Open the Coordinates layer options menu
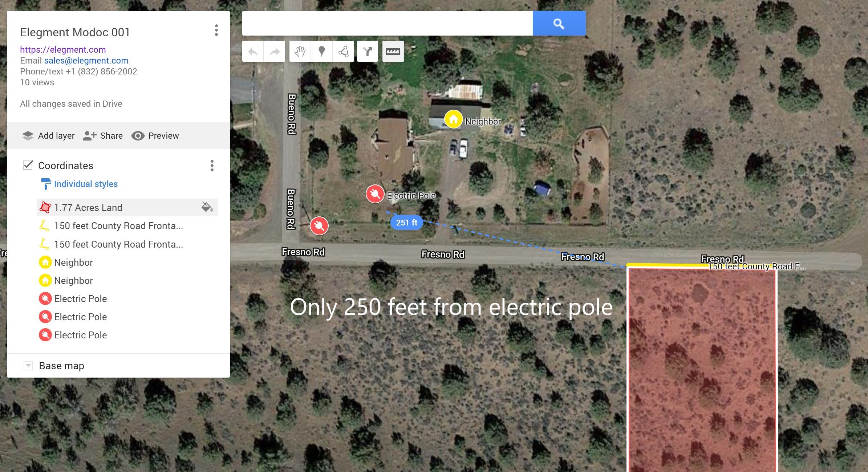Screen dimensions: 868x472 click(x=212, y=166)
